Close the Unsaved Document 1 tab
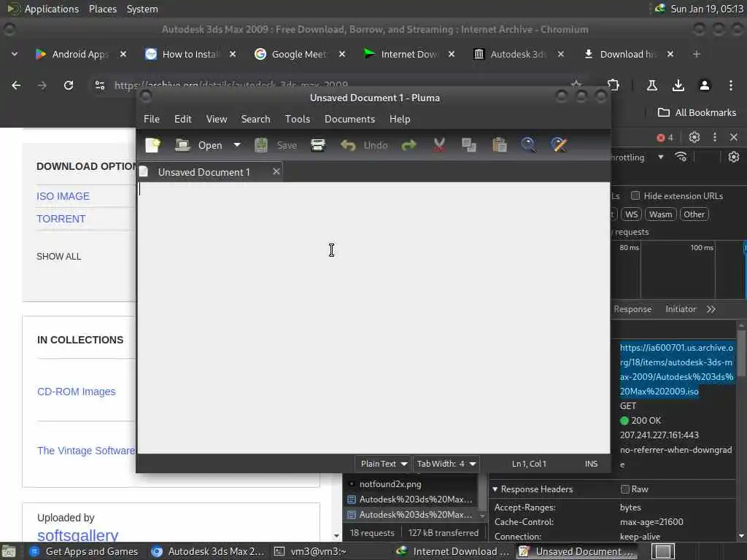Screen dimensions: 747x560 (x=276, y=171)
